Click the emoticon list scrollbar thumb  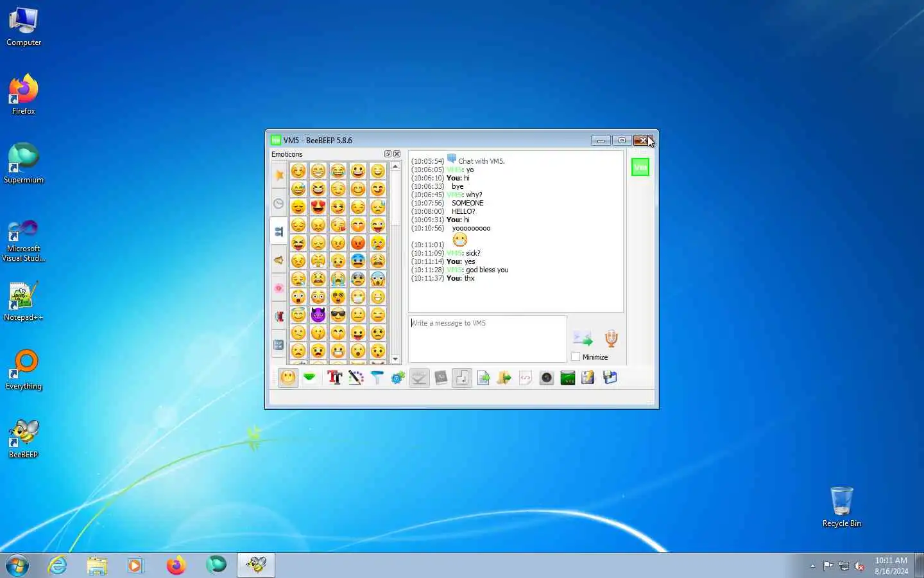coord(395,198)
